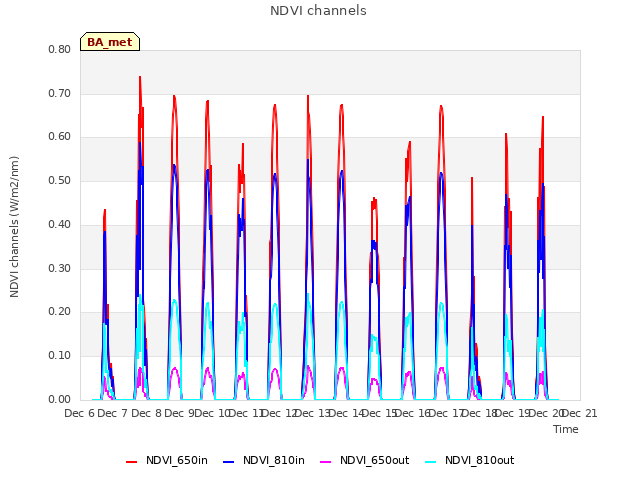Click the cyan NDVI_810out legend swatch
The image size is (640, 480).
pos(431,462)
